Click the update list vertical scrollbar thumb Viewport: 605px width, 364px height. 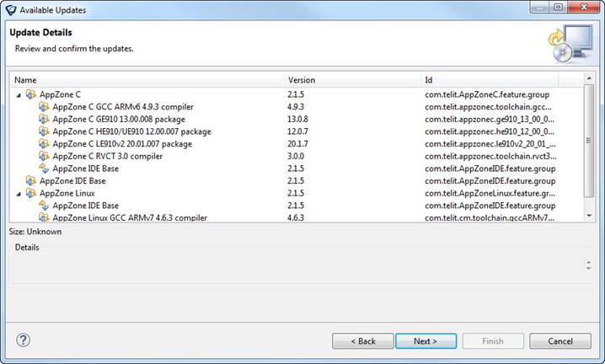click(589, 141)
